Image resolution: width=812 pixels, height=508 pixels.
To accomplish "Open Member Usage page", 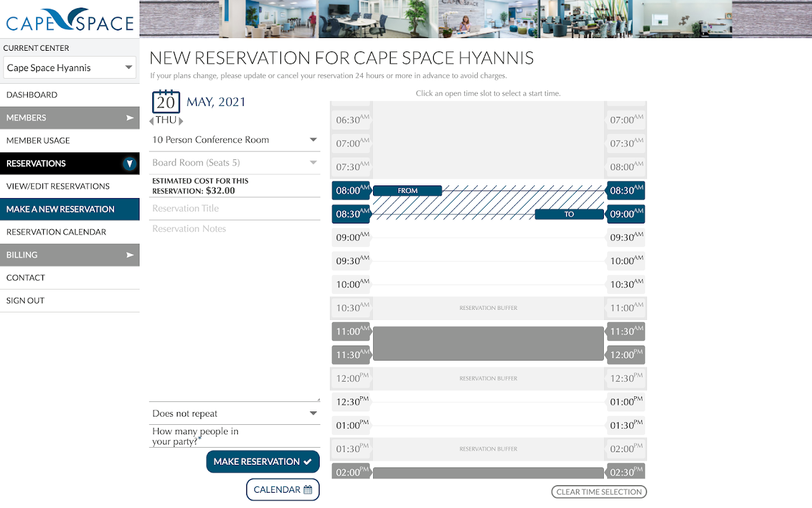I will pyautogui.click(x=70, y=140).
